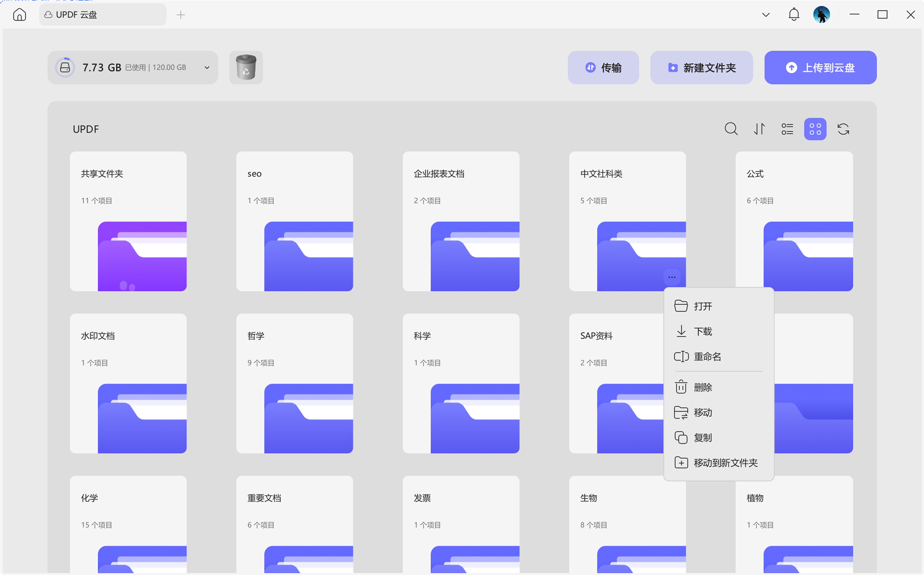This screenshot has width=924, height=575.
Task: Add a new tab with plus
Action: click(x=181, y=15)
